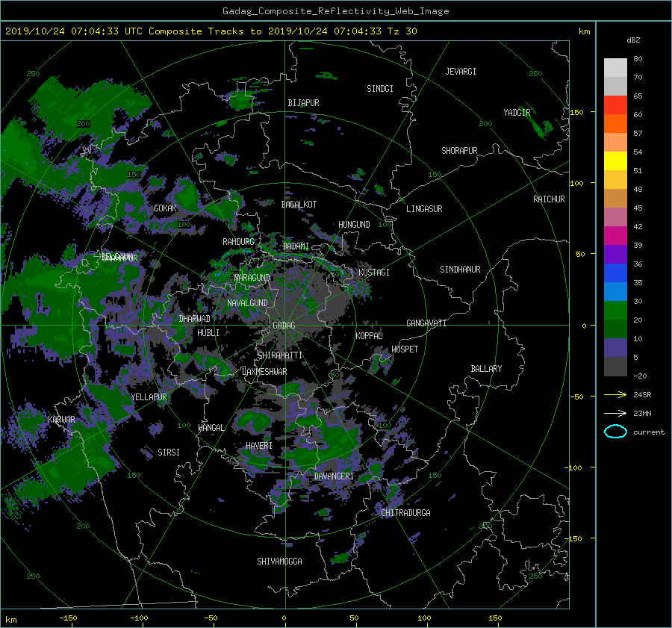
Task: Click the HANGAL label
Action: click(211, 428)
